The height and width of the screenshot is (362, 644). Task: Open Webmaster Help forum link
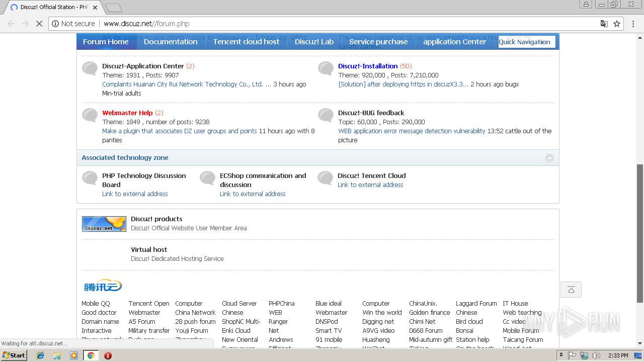[127, 113]
